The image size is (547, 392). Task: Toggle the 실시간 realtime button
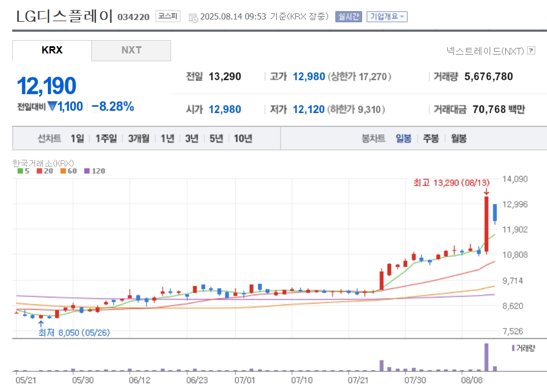[x=349, y=16]
